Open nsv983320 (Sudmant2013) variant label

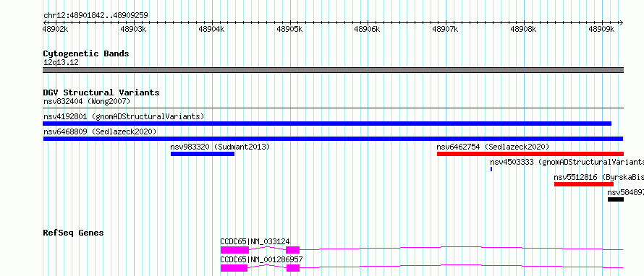[220, 147]
